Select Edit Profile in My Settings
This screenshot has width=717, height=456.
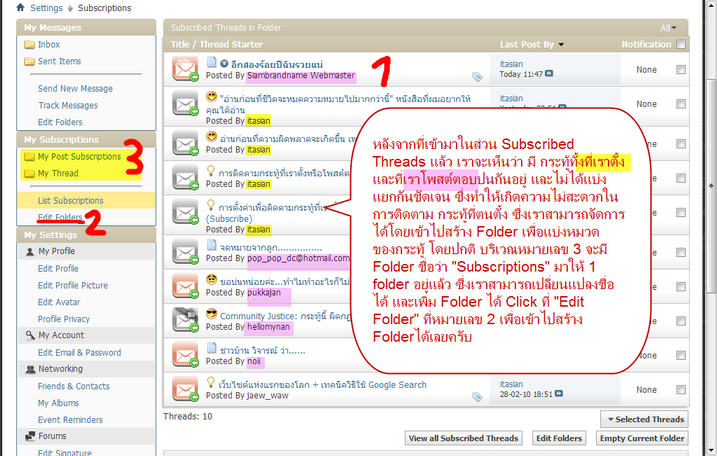58,269
